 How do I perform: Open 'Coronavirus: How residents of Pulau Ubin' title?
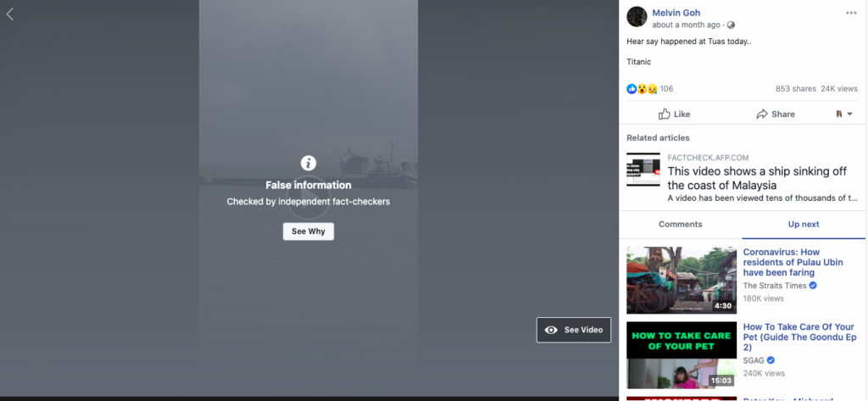pos(793,263)
